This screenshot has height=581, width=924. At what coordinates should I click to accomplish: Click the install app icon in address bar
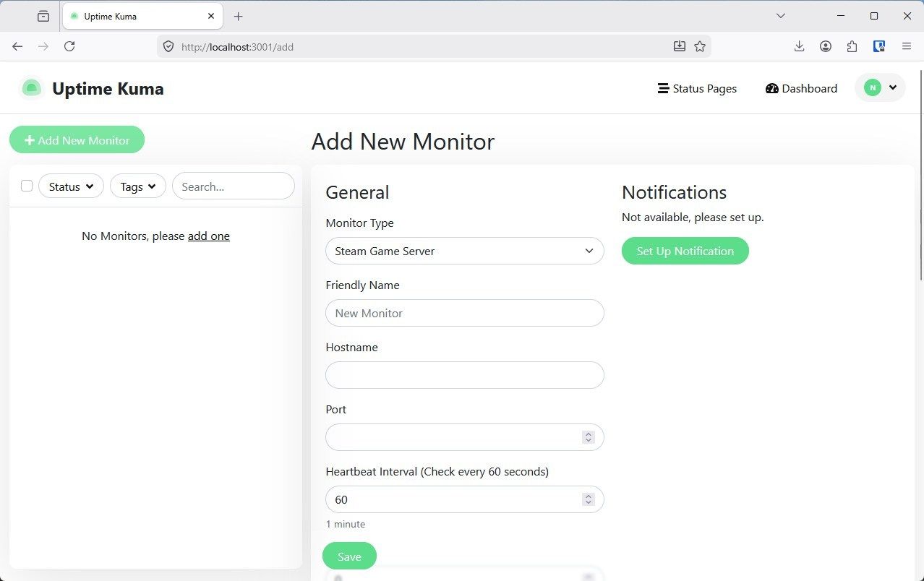679,46
